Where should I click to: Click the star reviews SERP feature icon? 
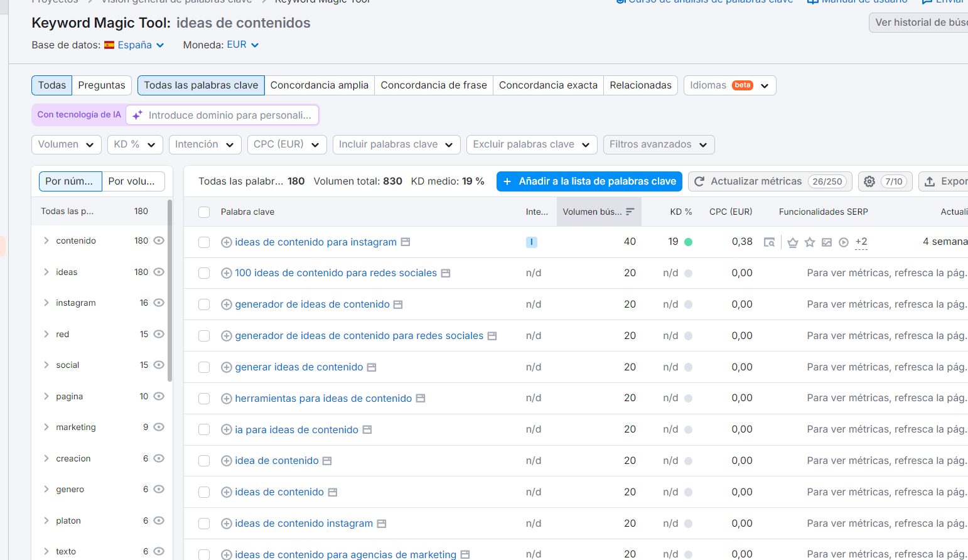click(810, 242)
